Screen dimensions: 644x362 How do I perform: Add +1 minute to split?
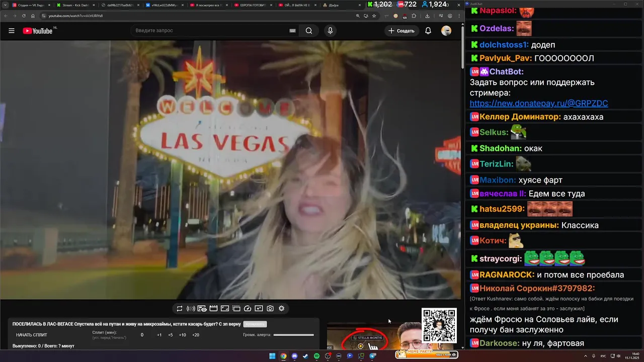159,335
